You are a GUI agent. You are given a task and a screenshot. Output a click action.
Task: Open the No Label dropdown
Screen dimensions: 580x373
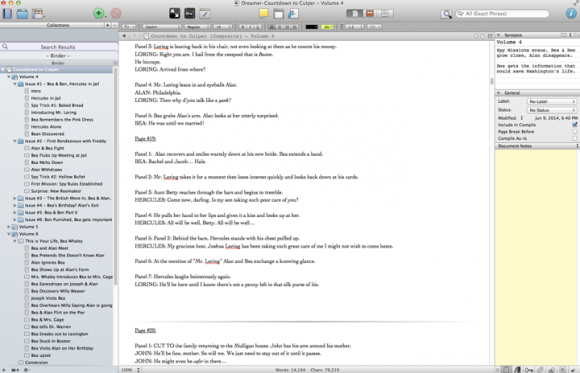[x=552, y=101]
